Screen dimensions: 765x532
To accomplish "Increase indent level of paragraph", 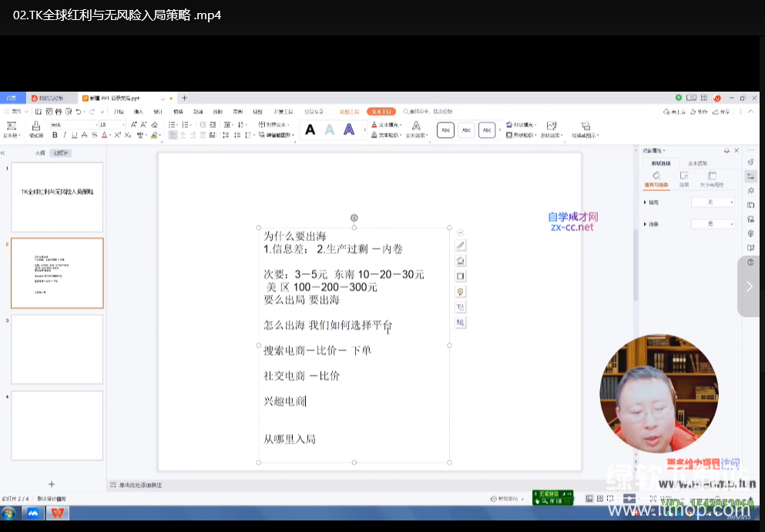I will (212, 125).
